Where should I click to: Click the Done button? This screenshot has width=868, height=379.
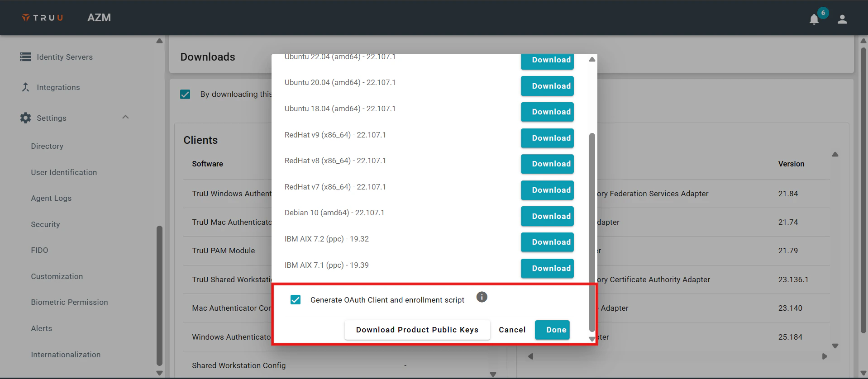pos(552,330)
